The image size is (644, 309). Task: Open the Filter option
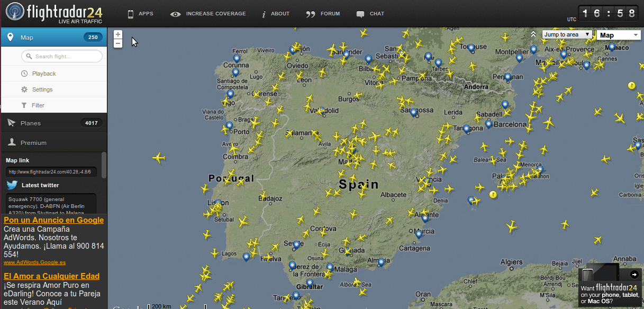coord(38,105)
